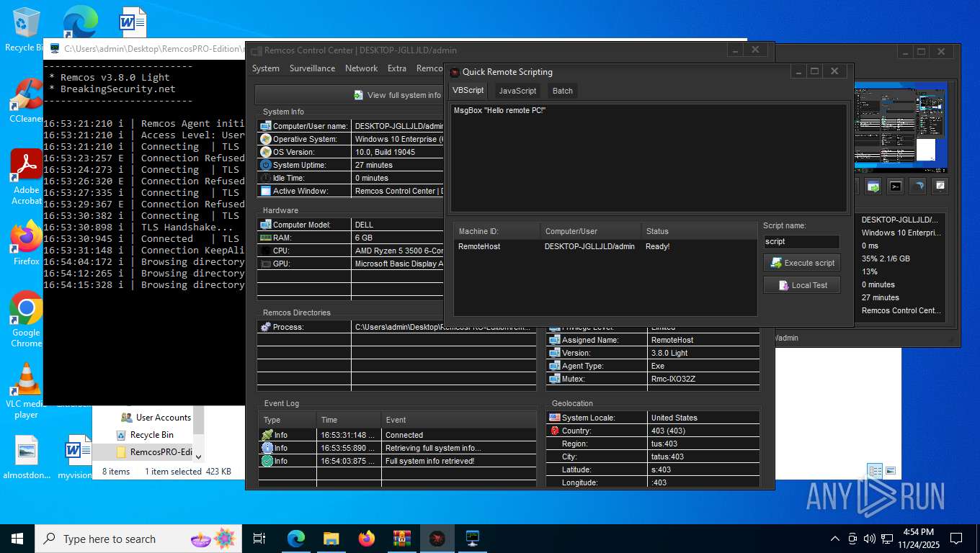Open the Network menu
This screenshot has height=553, width=980.
tap(361, 68)
